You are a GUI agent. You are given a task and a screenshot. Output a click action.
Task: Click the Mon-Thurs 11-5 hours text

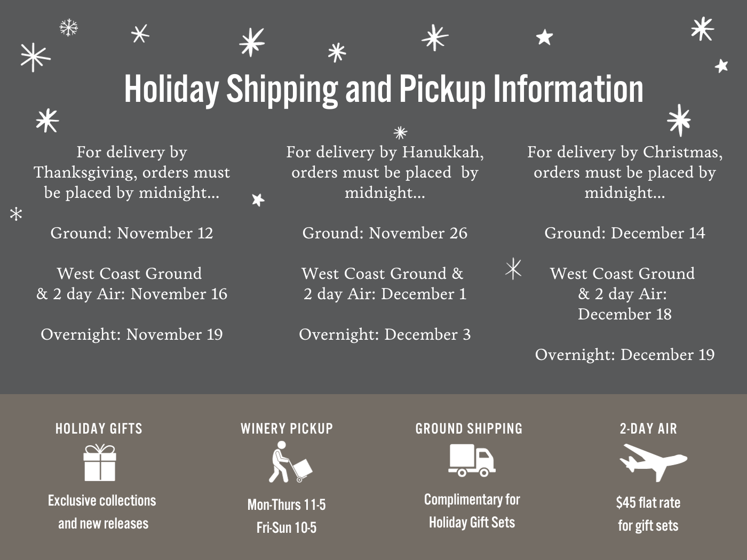[287, 505]
